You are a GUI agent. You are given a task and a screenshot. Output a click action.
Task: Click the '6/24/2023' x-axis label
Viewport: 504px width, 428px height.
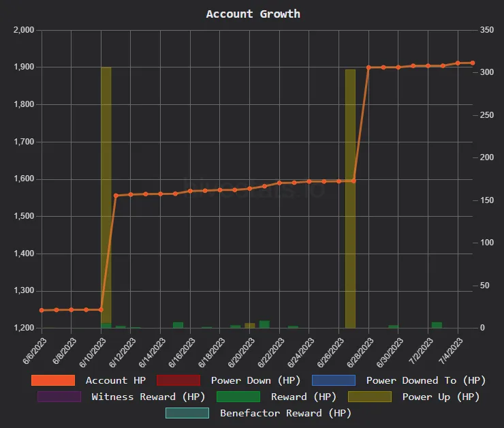click(x=301, y=352)
